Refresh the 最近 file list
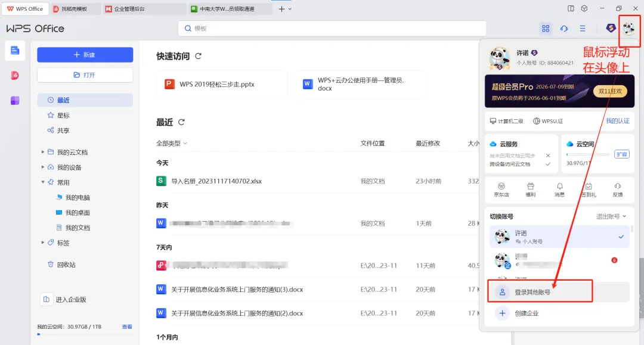This screenshot has width=644, height=345. 181,122
